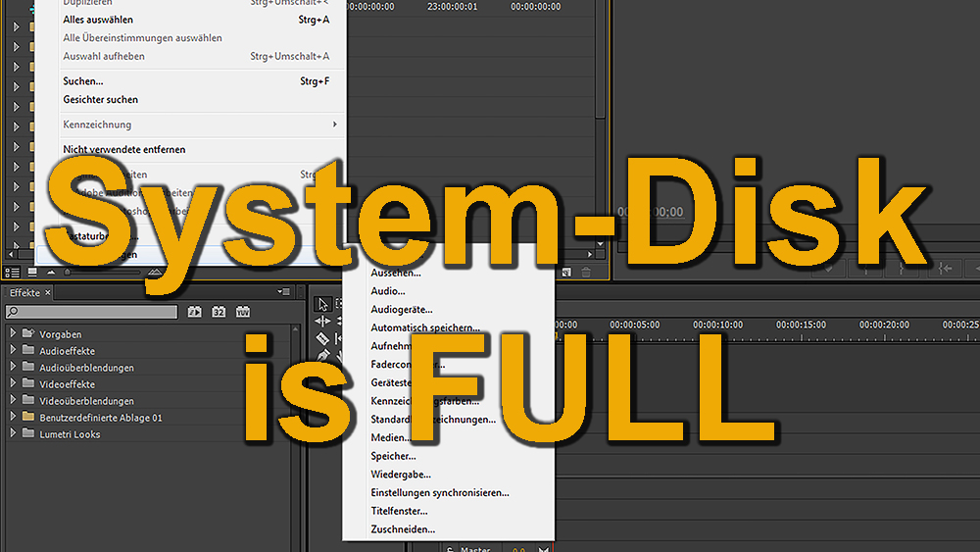Expand the Videoüberblendungen folder
980x552 pixels.
(x=13, y=400)
